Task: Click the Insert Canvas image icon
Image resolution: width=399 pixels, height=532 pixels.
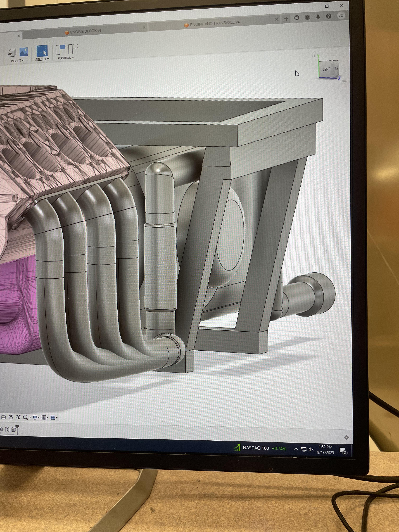Action: (x=24, y=52)
